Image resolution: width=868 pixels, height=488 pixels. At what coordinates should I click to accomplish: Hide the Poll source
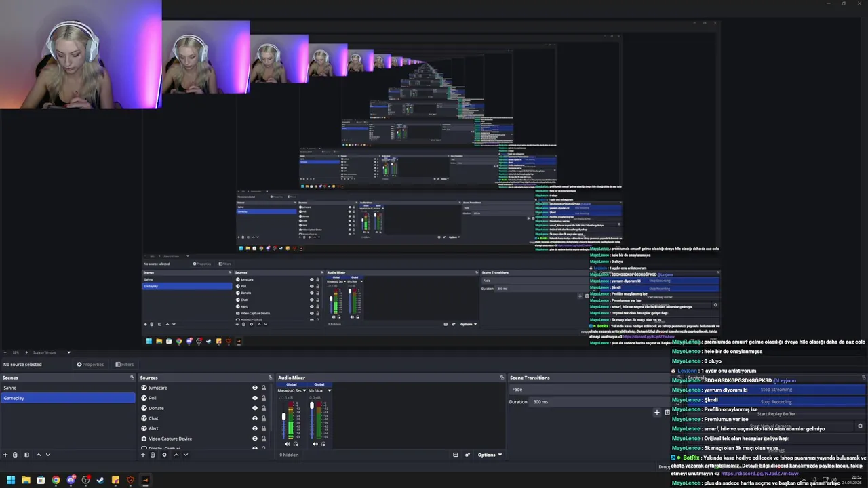255,398
